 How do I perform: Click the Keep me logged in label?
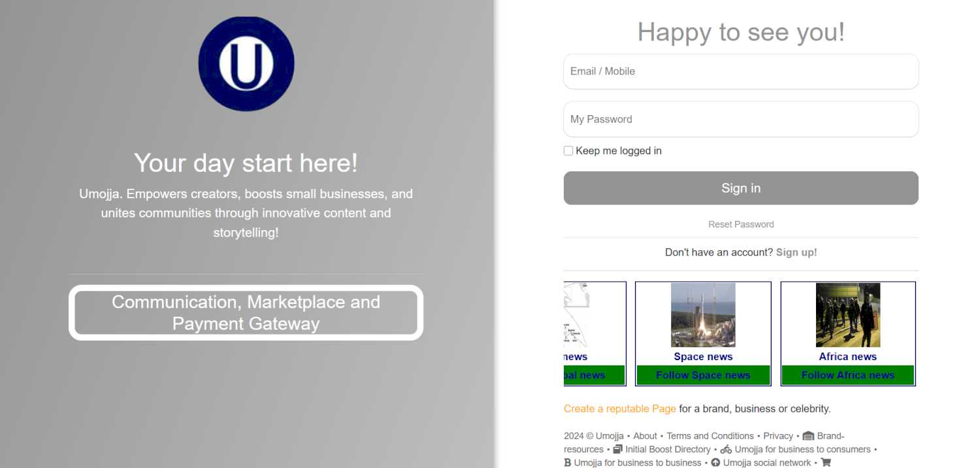coord(619,151)
